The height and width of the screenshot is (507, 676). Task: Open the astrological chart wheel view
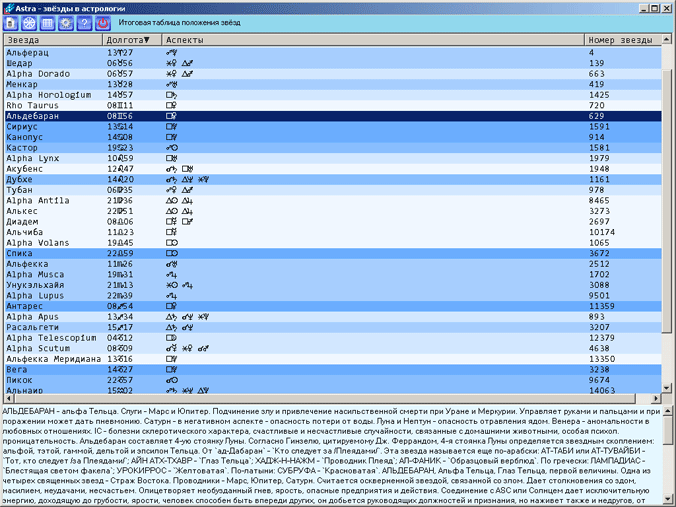tap(29, 21)
